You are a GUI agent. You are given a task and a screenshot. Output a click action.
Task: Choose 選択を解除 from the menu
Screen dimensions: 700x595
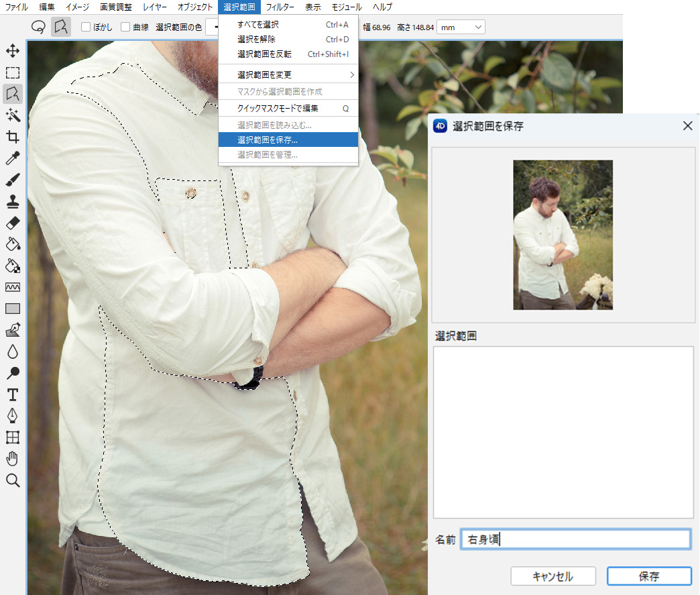coord(288,40)
